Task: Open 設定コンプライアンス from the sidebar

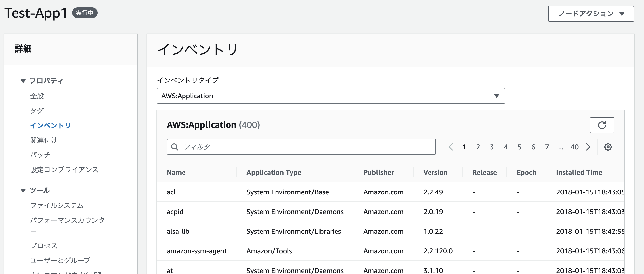Action: tap(64, 170)
